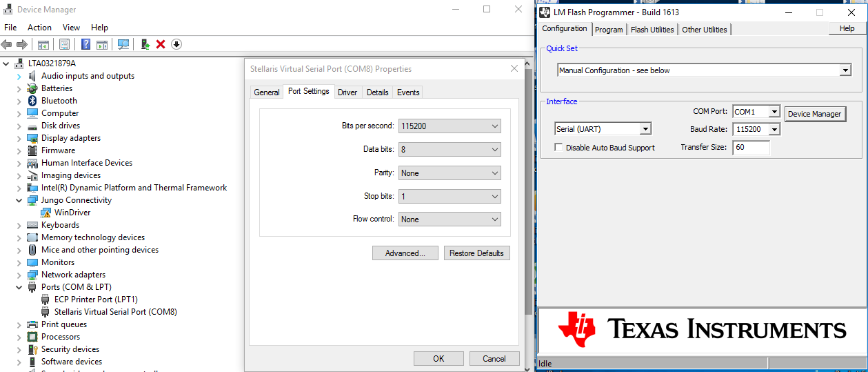Image resolution: width=868 pixels, height=372 pixels.
Task: Switch to the Program tab in LM Flash Programmer
Action: pos(609,30)
